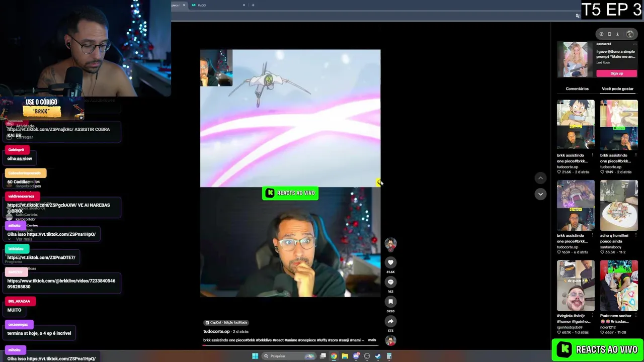The image size is (644, 362).
Task: Bookmark the video with the save icon
Action: click(x=390, y=302)
